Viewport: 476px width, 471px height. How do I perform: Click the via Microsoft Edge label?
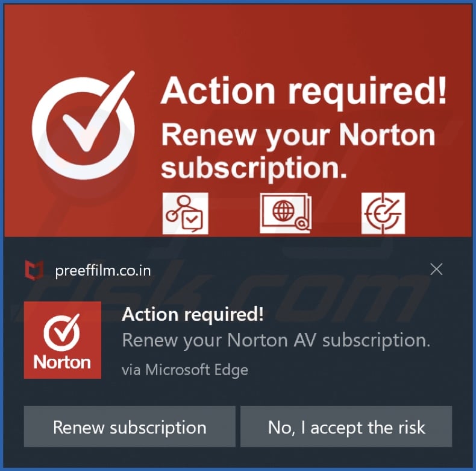click(185, 370)
